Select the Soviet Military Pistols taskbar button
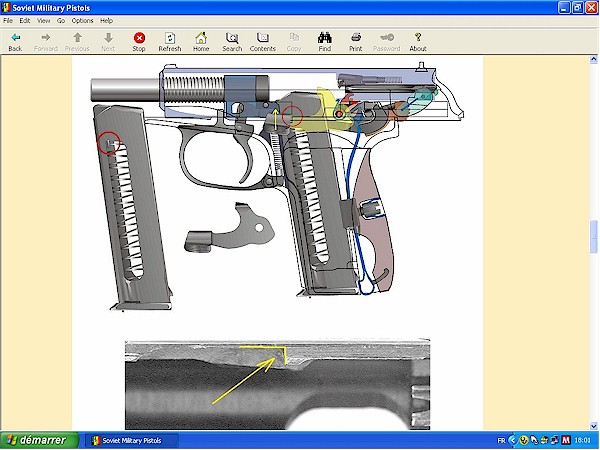The height and width of the screenshot is (450, 600). pyautogui.click(x=131, y=440)
